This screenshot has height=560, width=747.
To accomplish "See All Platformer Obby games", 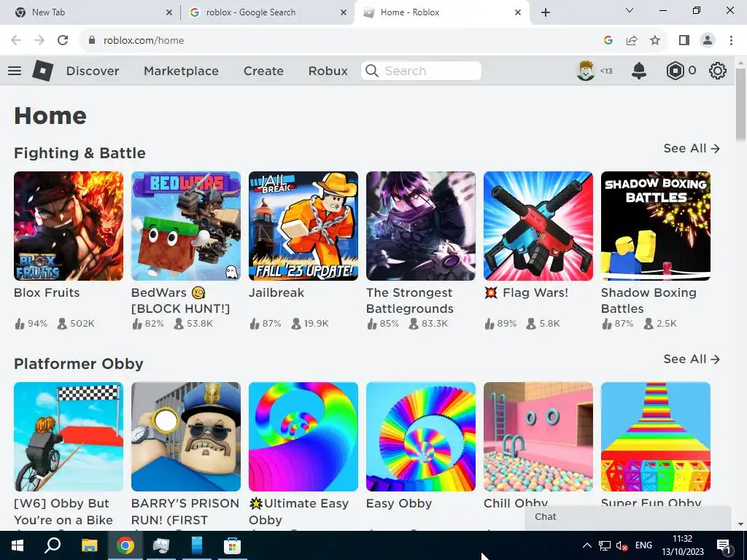I will tap(692, 359).
